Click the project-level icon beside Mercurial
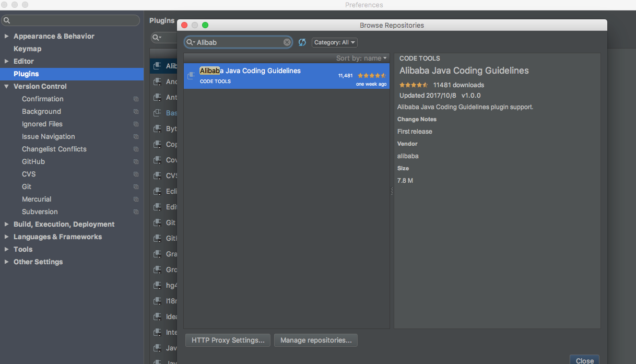 click(x=136, y=199)
